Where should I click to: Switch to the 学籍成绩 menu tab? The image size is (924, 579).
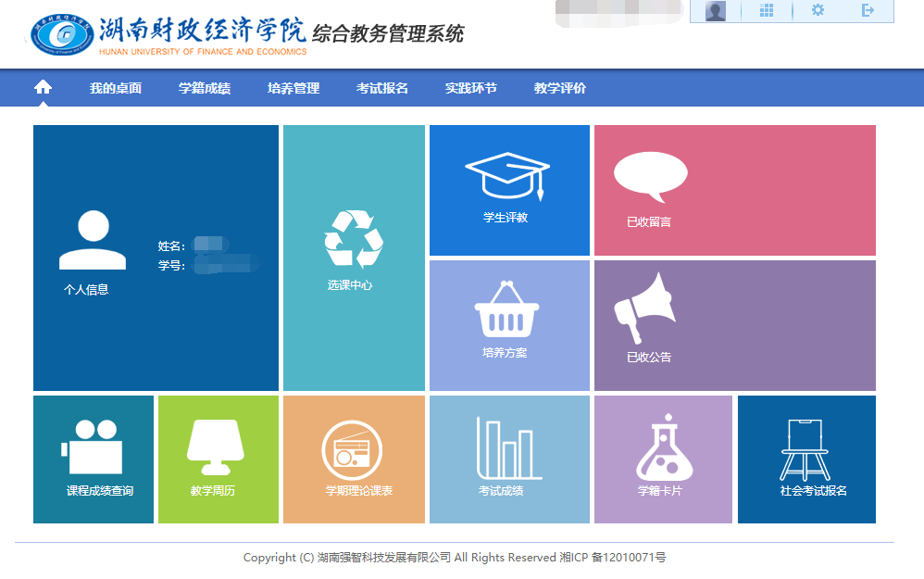tap(203, 87)
